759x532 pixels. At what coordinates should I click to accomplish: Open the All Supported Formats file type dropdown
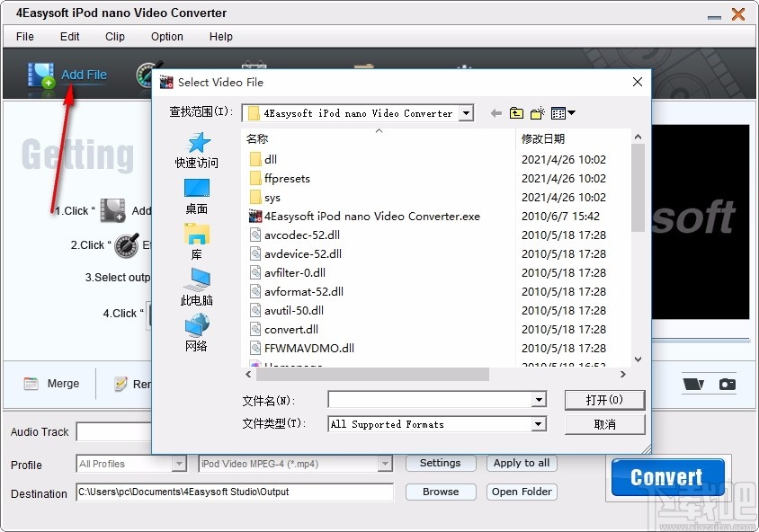[538, 423]
